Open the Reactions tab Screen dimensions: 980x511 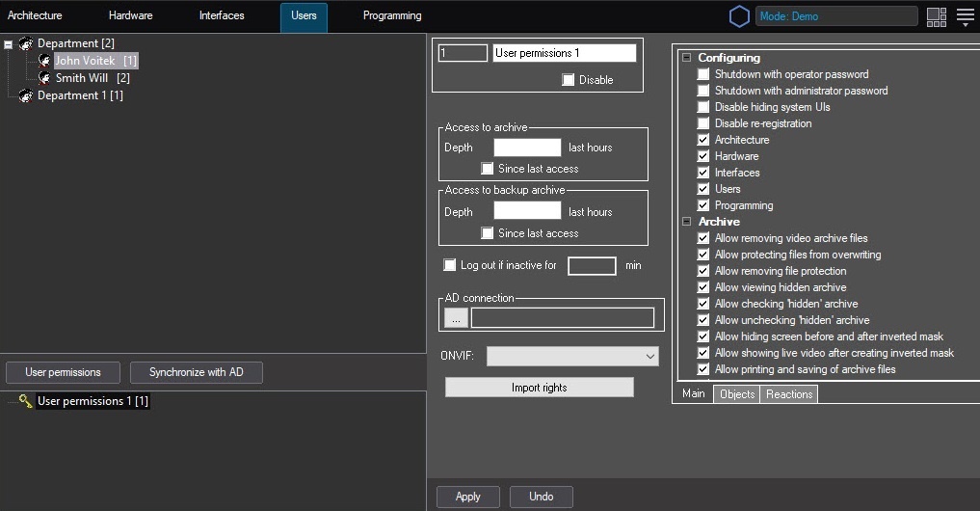point(789,394)
